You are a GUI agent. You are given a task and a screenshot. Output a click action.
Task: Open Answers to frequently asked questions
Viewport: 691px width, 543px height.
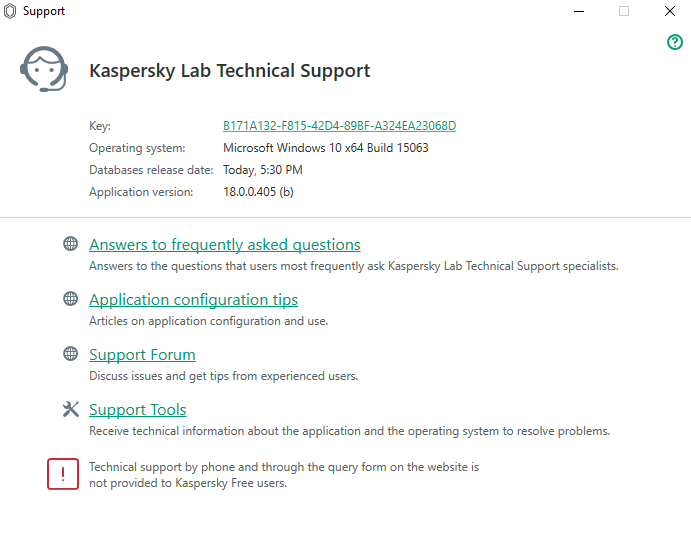click(x=225, y=245)
